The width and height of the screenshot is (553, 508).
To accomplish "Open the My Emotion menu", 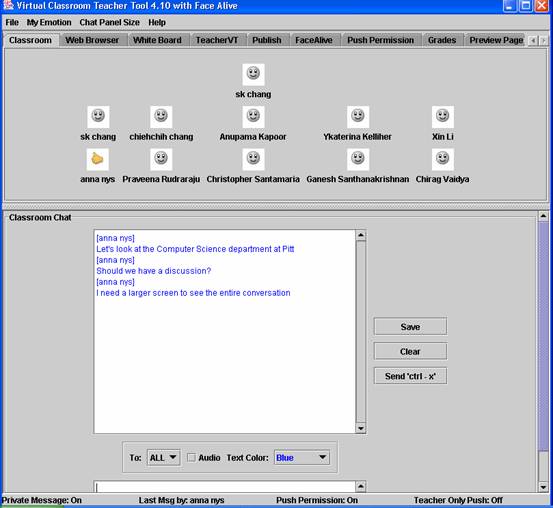I will pos(49,22).
